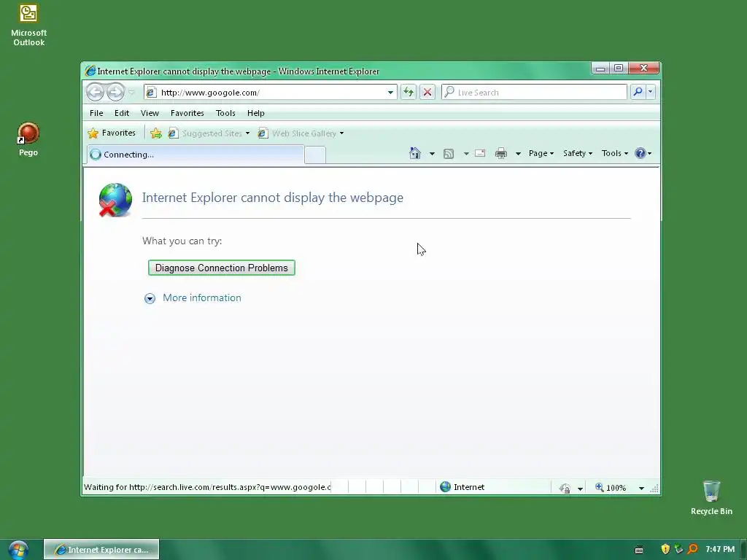Screen dimensions: 747x560
Task: Expand the zoom level dropdown arrow
Action: point(641,488)
